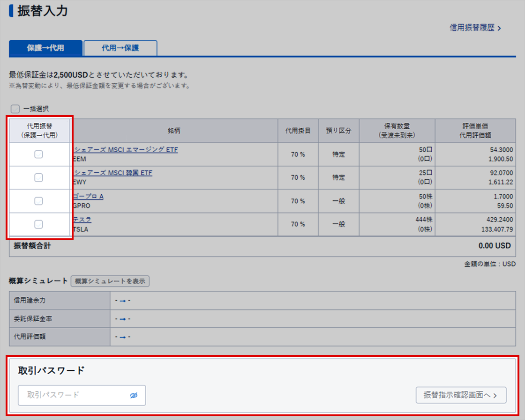Proceed via the 振替指示確認画面へ button
The height and width of the screenshot is (420, 525).
pos(461,395)
